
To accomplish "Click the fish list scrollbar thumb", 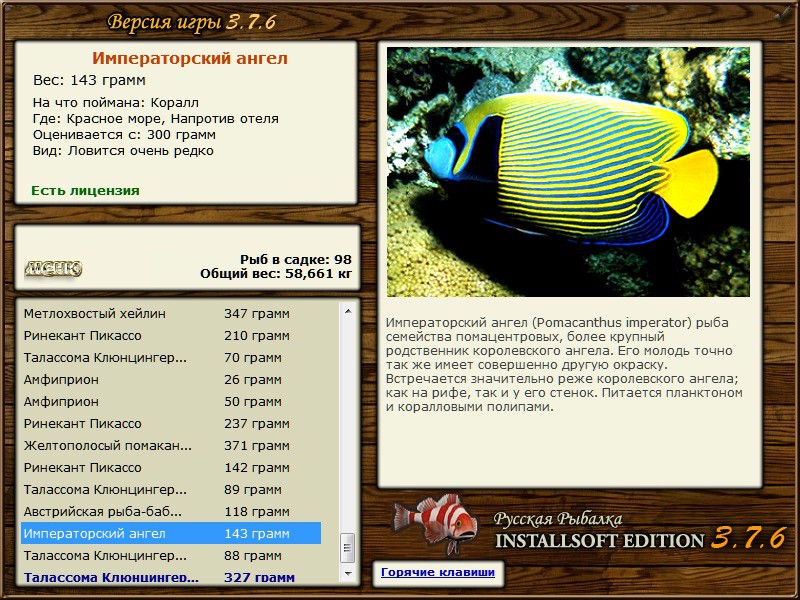I will tap(348, 548).
